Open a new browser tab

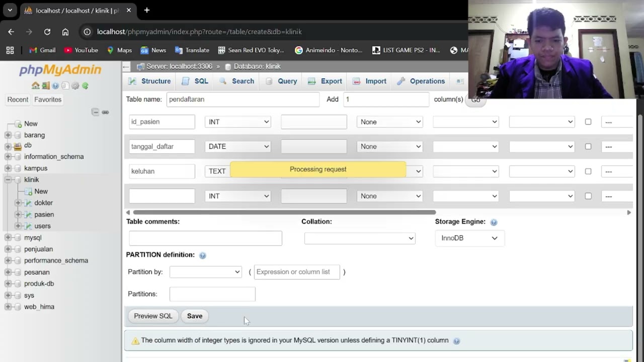click(146, 10)
